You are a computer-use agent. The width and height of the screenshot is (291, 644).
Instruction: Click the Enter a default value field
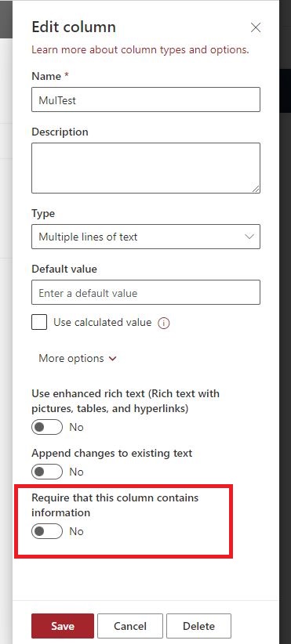[x=146, y=292]
